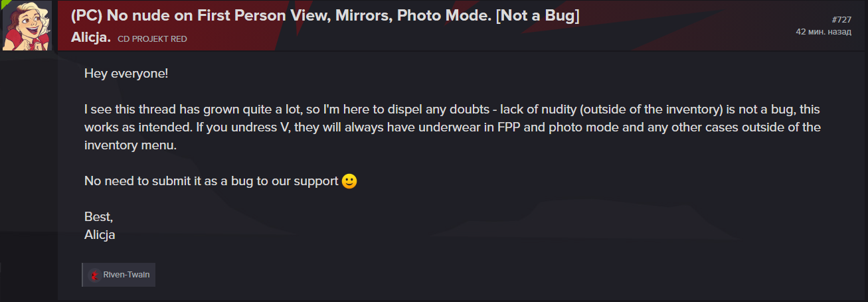Open the Riven-Twain username in reactions

[x=126, y=275]
